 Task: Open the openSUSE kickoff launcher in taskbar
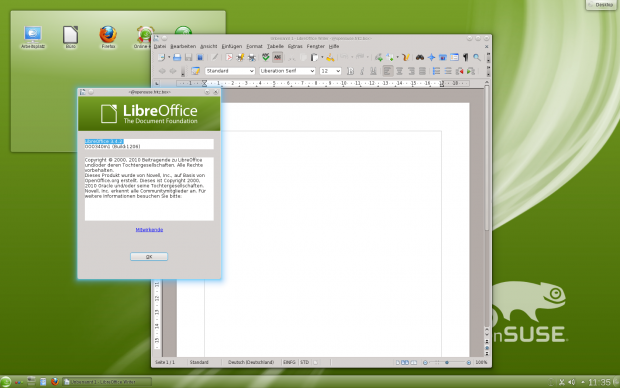[x=6, y=382]
